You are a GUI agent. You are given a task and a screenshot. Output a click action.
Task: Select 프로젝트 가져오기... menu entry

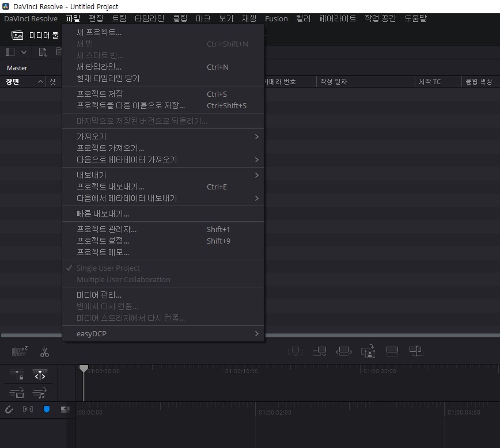(x=163, y=148)
